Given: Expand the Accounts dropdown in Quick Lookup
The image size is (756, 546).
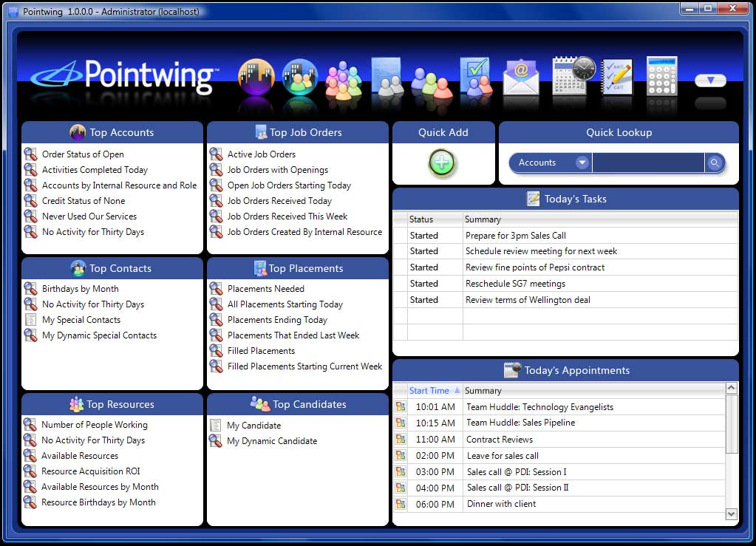Looking at the screenshot, I should tap(582, 163).
